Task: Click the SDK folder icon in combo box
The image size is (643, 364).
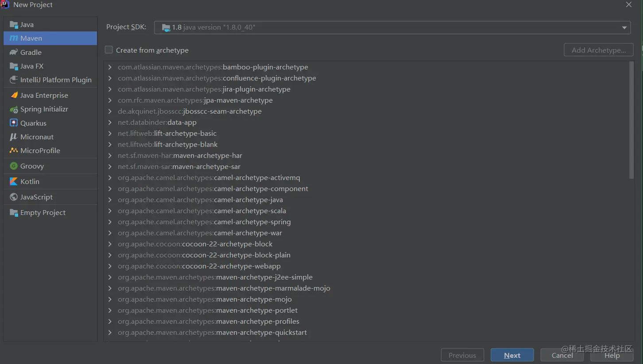Action: pos(166,27)
